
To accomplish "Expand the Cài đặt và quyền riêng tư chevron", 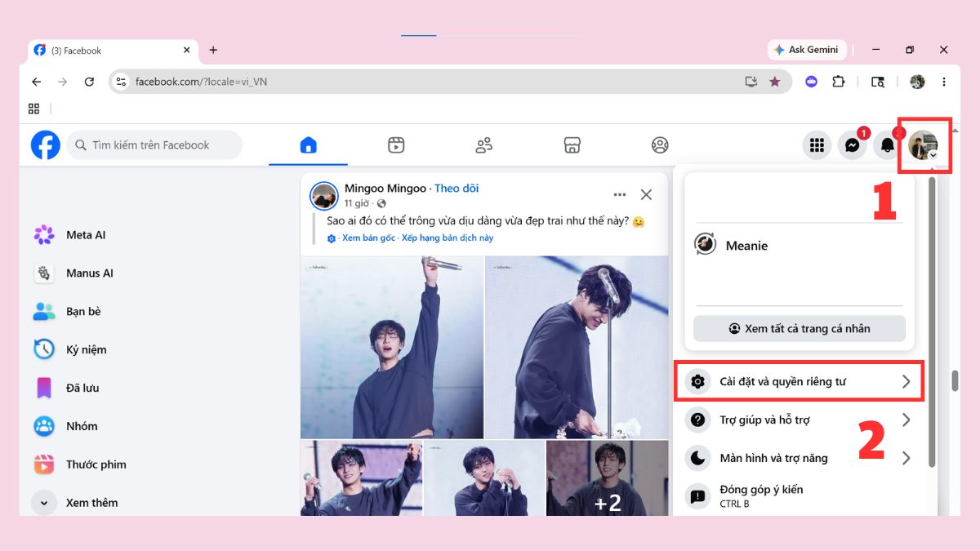I will [x=906, y=381].
